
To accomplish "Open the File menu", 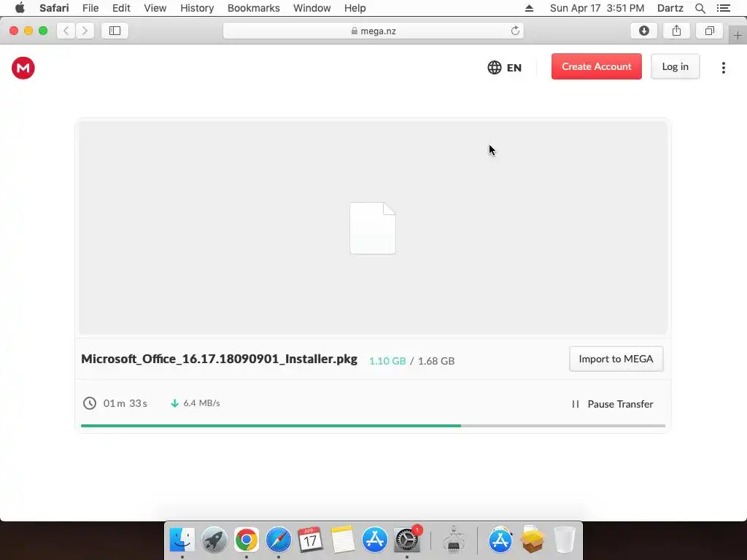I will (x=90, y=8).
